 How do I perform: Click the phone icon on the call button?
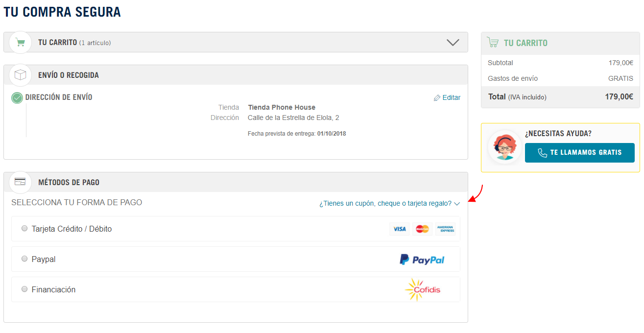[542, 153]
